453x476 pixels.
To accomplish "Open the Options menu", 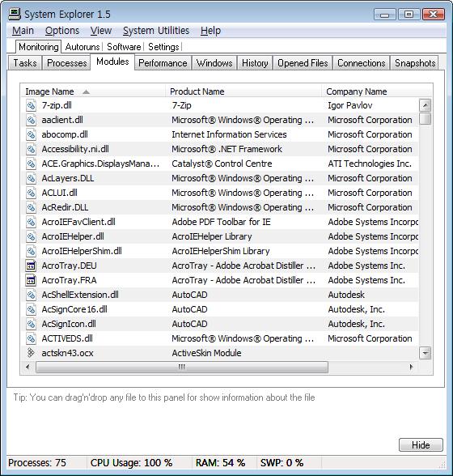I will point(62,31).
